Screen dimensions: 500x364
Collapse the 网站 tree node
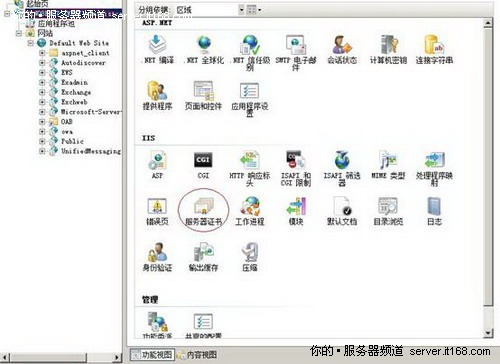tap(19, 33)
